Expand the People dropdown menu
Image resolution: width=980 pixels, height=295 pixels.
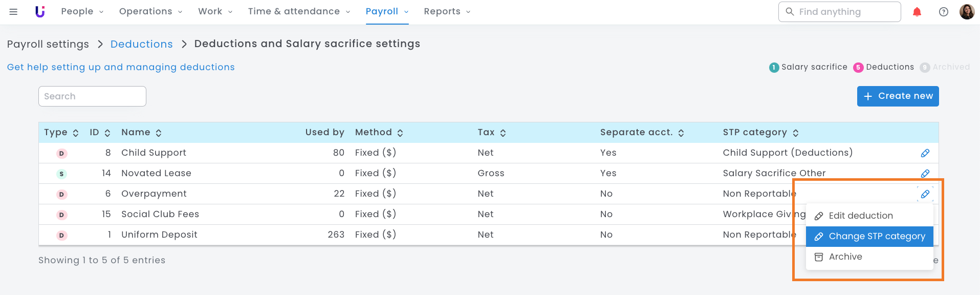(82, 12)
